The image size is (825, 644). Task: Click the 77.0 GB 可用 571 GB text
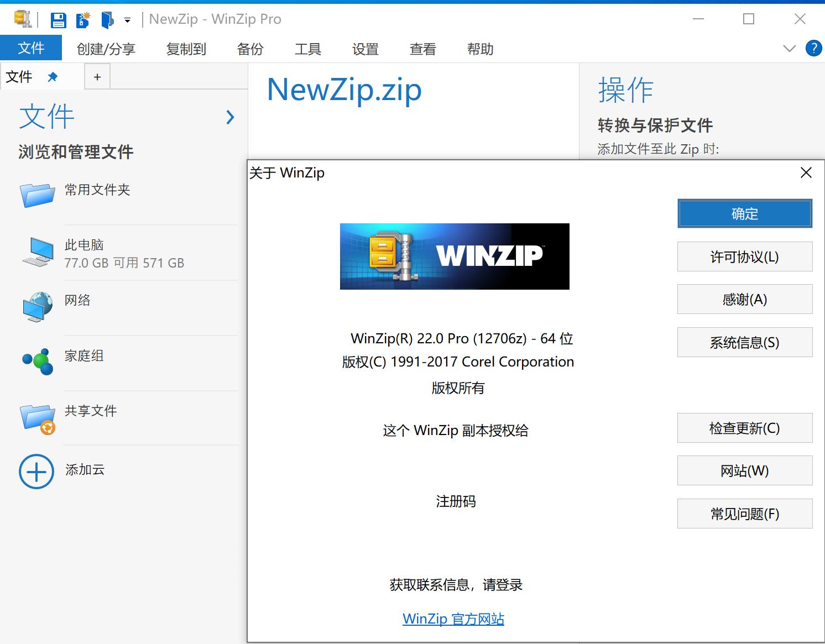(x=124, y=263)
